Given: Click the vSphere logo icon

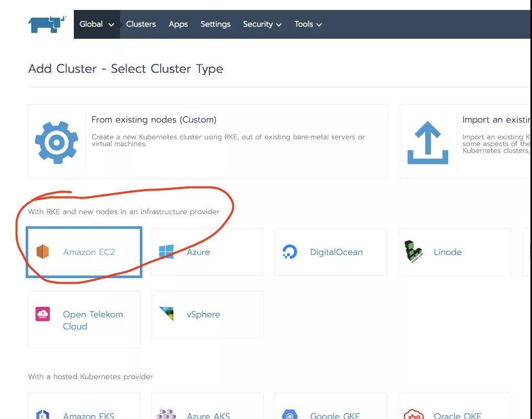Looking at the screenshot, I should pos(167,314).
